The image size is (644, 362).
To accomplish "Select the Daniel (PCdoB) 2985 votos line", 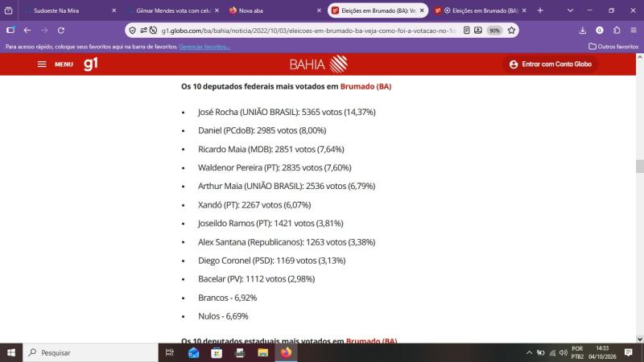I will pos(262,130).
